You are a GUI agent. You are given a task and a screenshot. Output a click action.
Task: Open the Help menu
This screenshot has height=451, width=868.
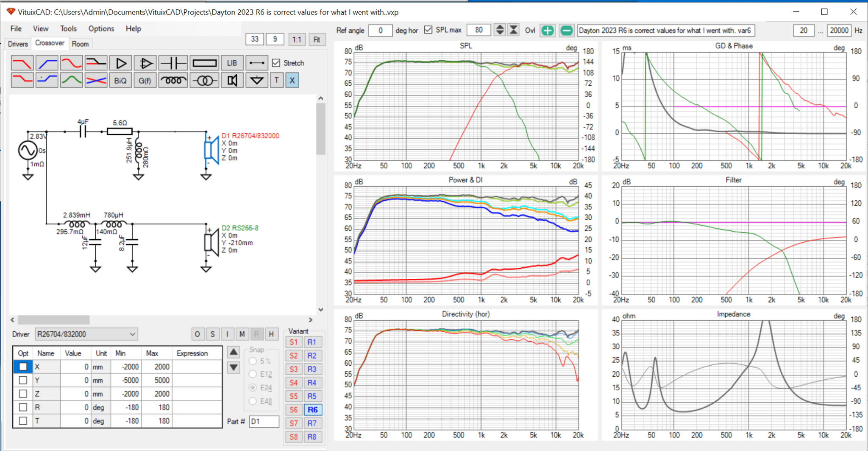(x=133, y=28)
